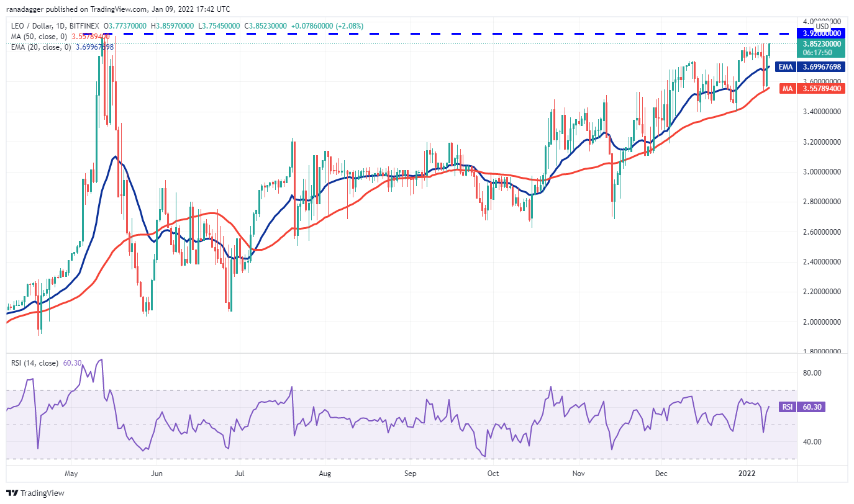Click the TradingView logo icon
The width and height of the screenshot is (854, 504).
pos(12,493)
